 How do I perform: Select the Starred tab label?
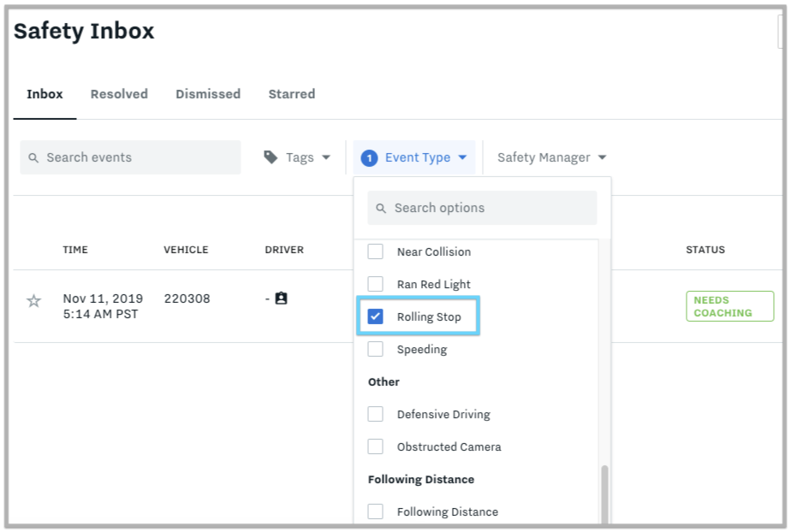pyautogui.click(x=291, y=94)
